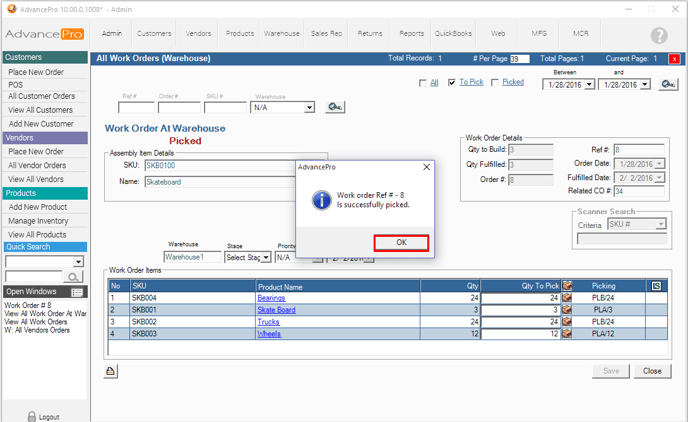The image size is (688, 422).
Task: Uncheck the To Pick checkbox
Action: pos(452,83)
